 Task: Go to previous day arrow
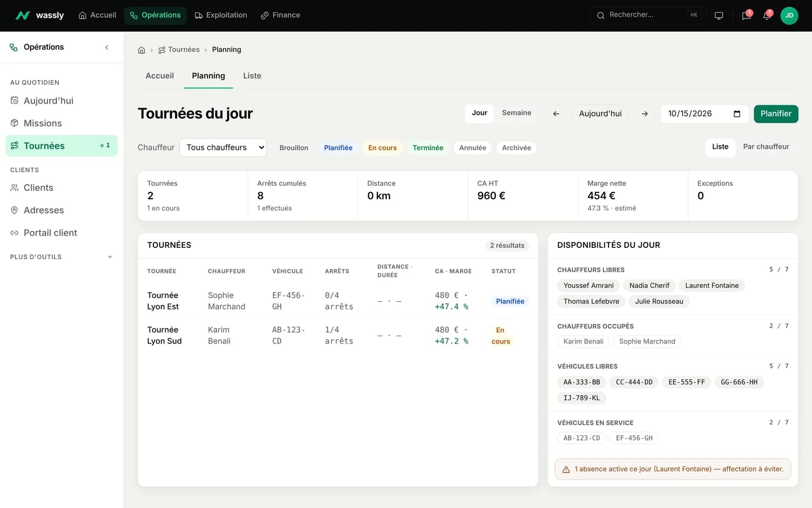click(556, 114)
